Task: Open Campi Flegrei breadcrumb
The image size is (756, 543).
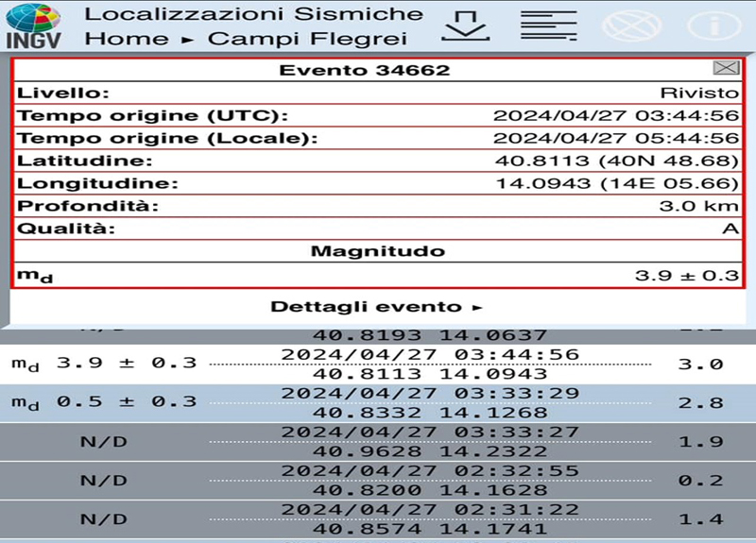Action: point(307,39)
